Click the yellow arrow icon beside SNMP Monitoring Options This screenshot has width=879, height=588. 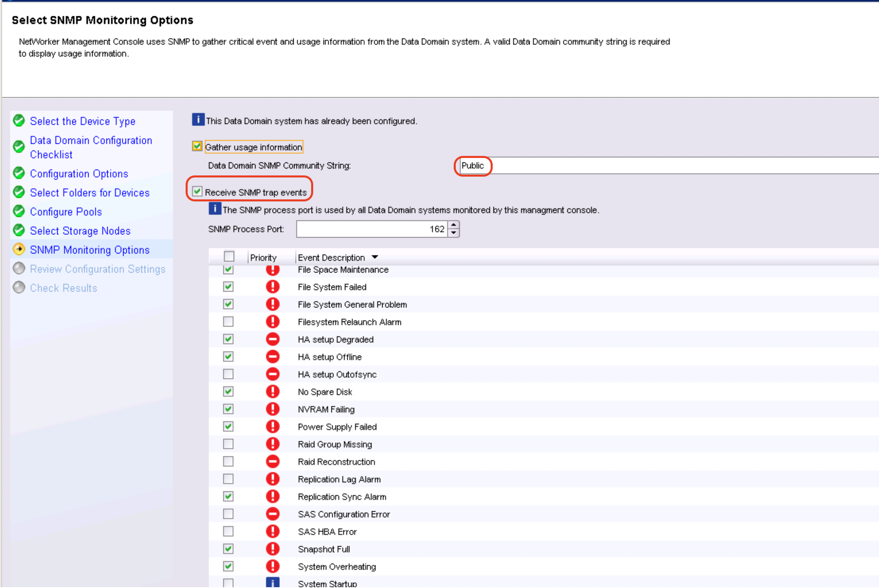point(19,249)
